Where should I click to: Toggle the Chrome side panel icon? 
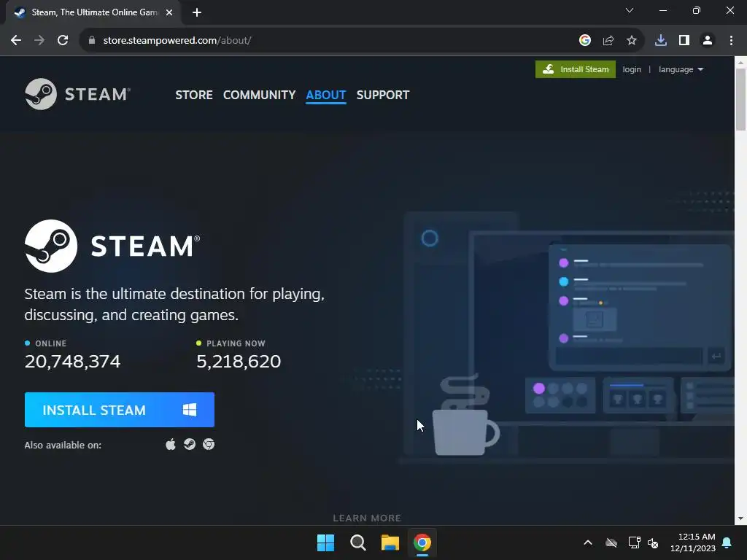tap(684, 41)
